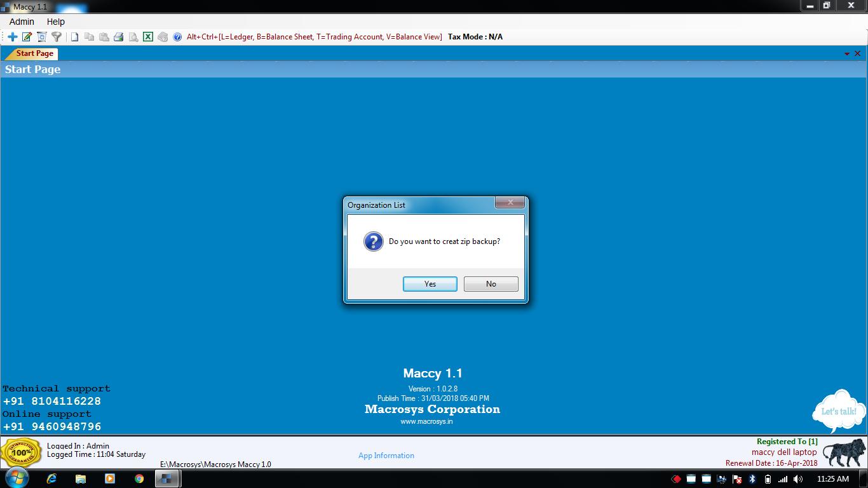Click the 11:25 AM system clock
868x488 pixels.
coord(832,479)
